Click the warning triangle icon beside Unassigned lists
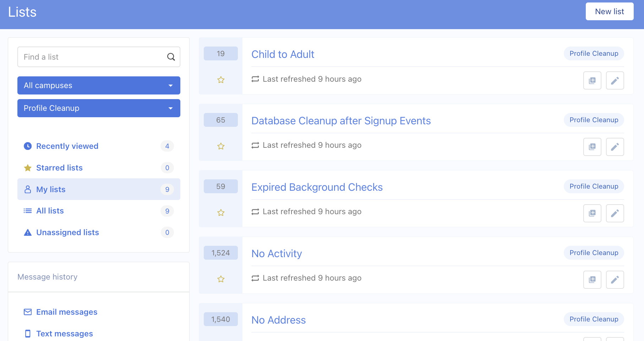 [28, 233]
